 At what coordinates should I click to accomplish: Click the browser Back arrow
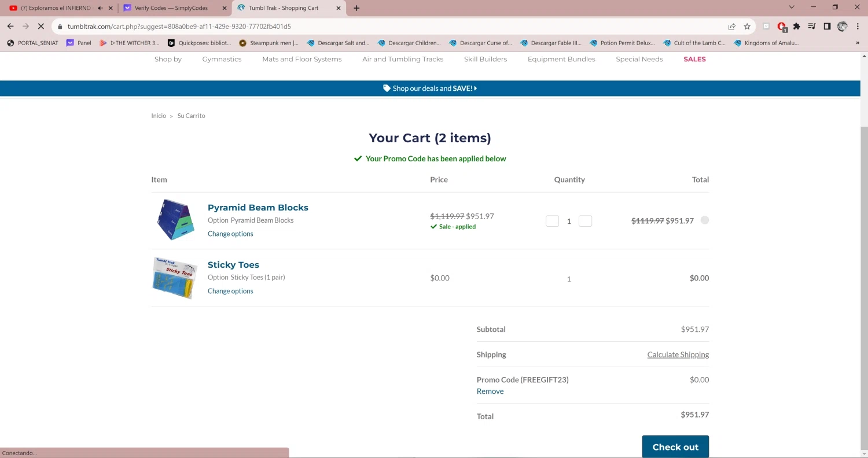(10, 26)
